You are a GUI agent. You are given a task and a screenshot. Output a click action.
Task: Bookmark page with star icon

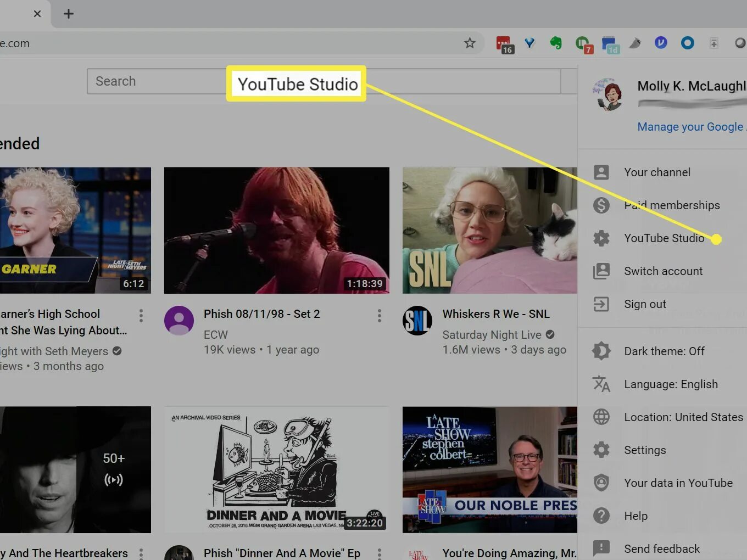click(470, 43)
